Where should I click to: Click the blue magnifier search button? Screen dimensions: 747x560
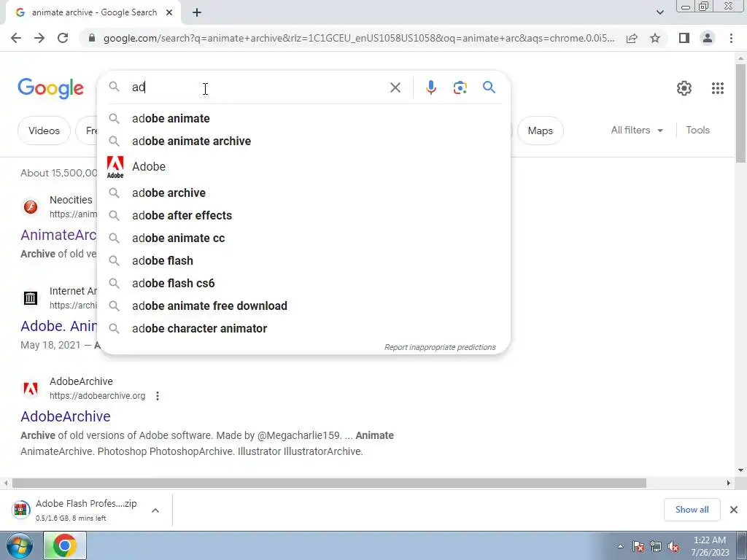click(489, 87)
